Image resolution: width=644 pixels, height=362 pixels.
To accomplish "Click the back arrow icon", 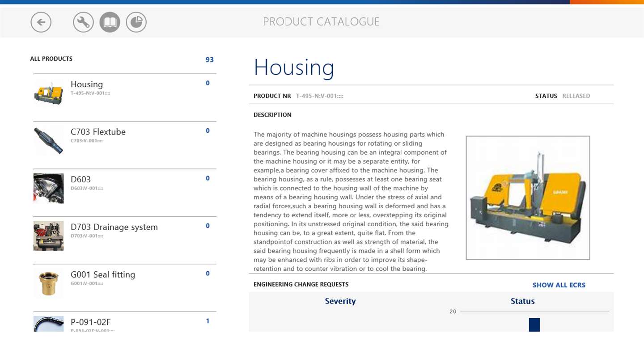I will [41, 22].
